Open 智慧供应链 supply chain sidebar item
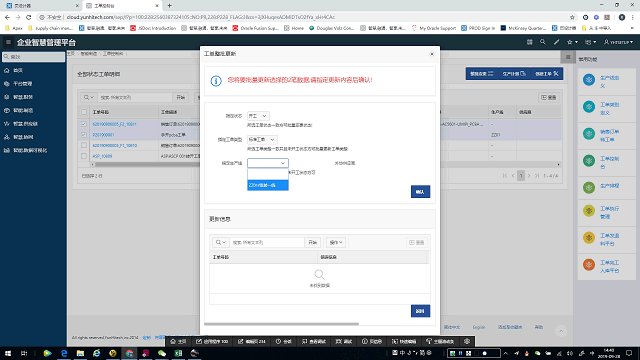 tap(25, 124)
